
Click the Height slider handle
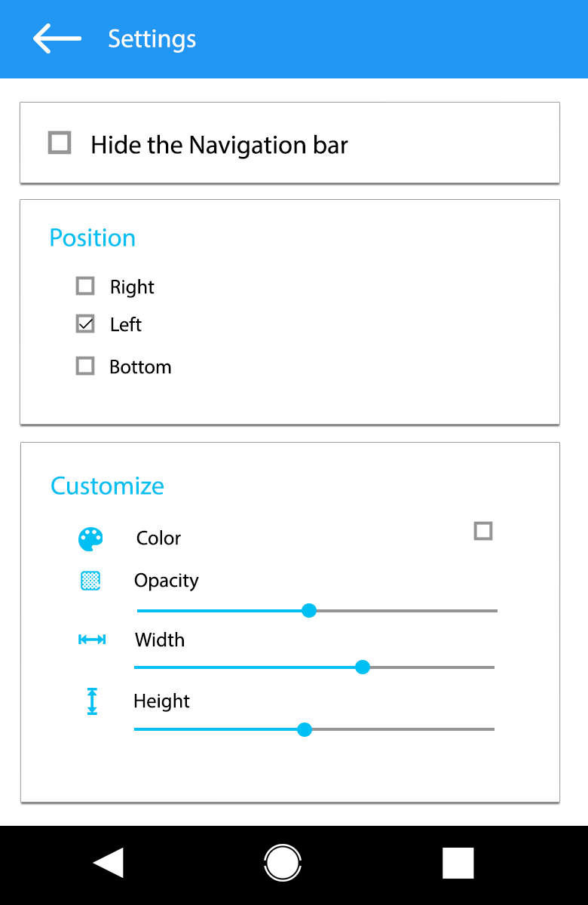coord(305,729)
